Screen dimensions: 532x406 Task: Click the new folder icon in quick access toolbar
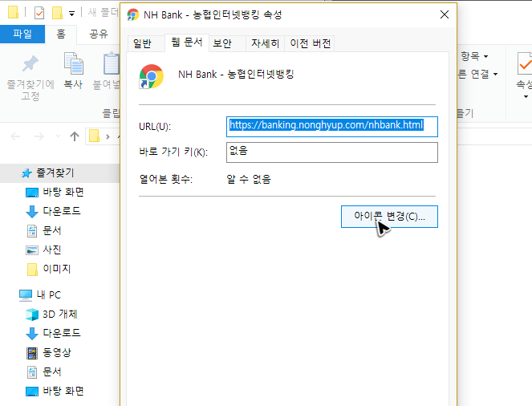pos(57,13)
